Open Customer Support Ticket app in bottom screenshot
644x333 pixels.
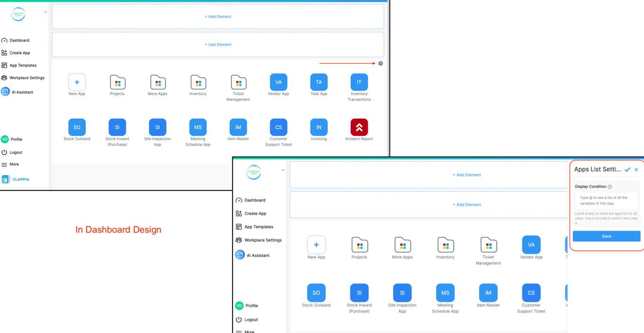(531, 293)
